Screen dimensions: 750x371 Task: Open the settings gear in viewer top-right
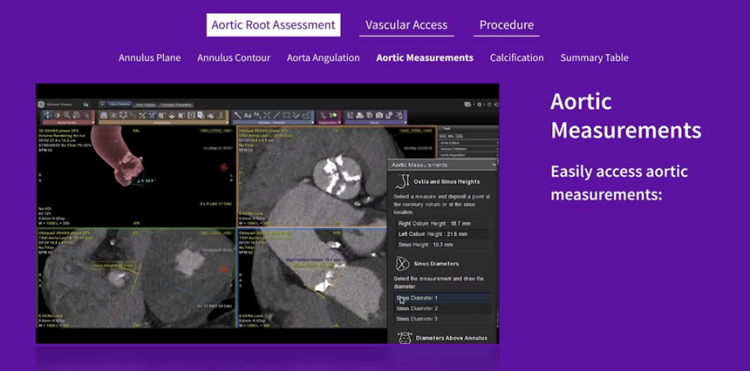[479, 104]
